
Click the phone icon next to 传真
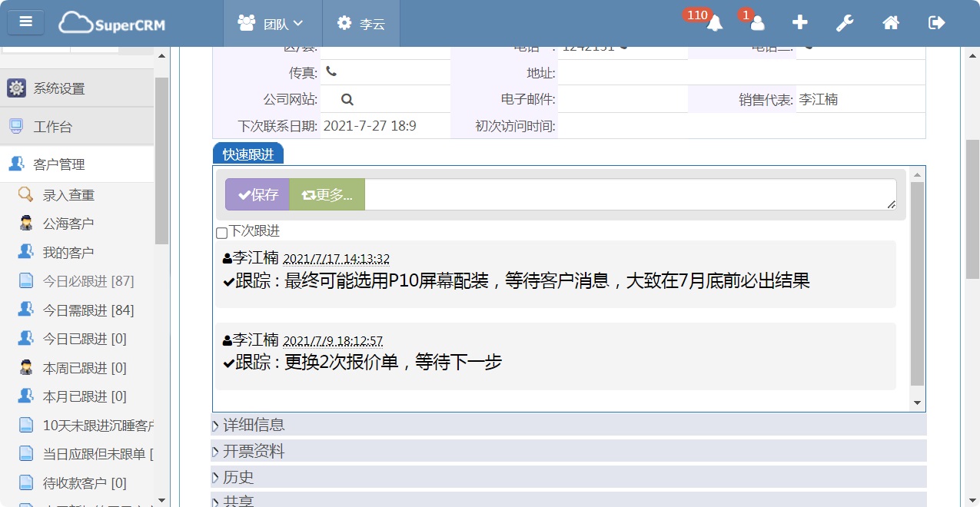[331, 71]
